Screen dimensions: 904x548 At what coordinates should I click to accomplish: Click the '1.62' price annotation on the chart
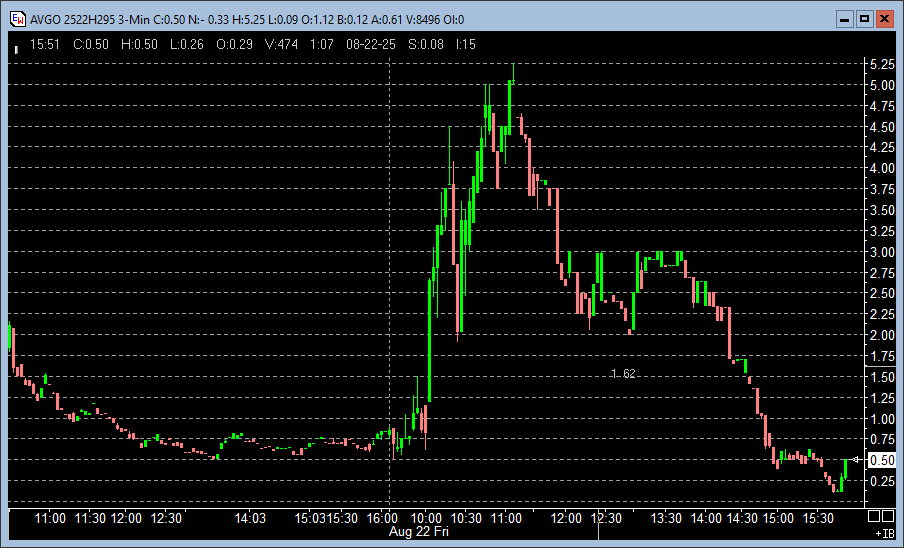(x=623, y=373)
